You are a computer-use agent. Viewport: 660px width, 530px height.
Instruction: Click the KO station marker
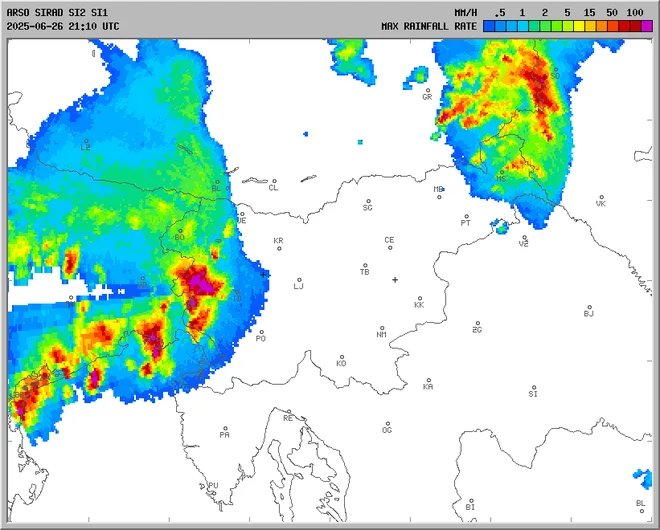pos(341,357)
